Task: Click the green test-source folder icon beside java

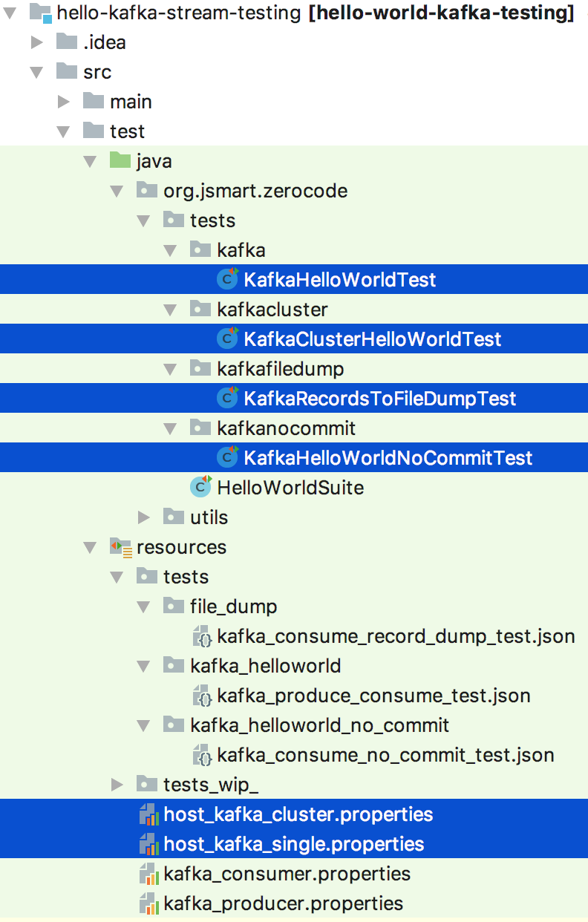Action: pyautogui.click(x=119, y=161)
